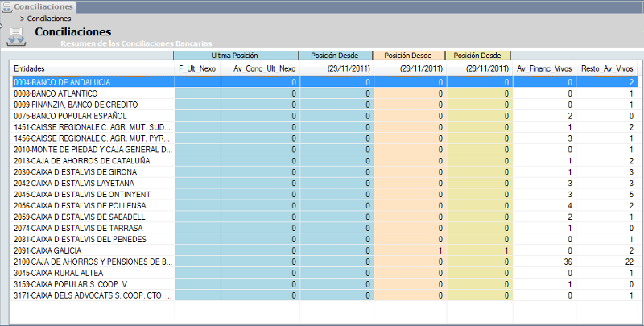Sort by Av_Financ_Vivos column header

pyautogui.click(x=544, y=69)
